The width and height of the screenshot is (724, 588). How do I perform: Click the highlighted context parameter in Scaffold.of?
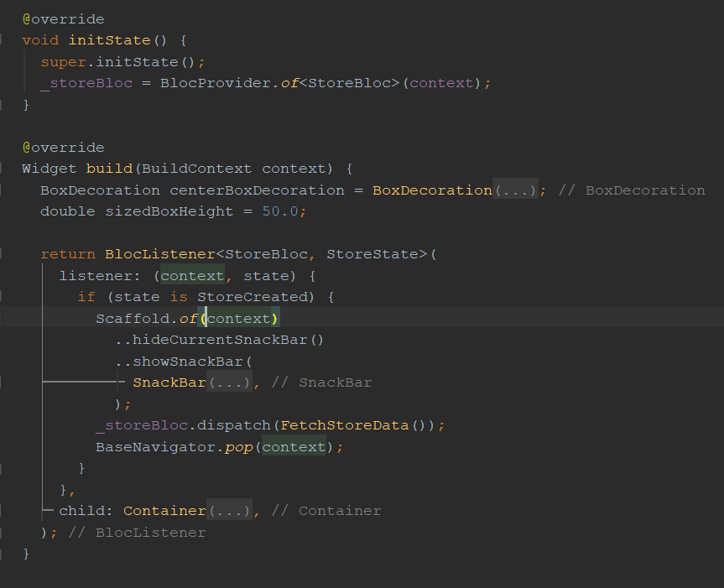point(241,318)
